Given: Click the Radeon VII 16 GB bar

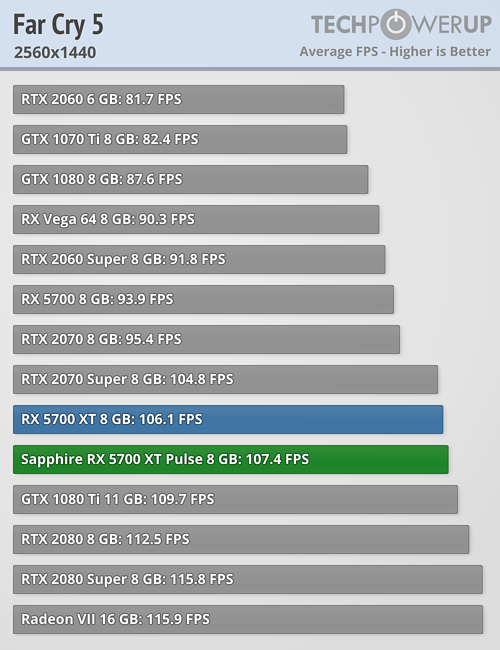Looking at the screenshot, I should click(x=248, y=619).
